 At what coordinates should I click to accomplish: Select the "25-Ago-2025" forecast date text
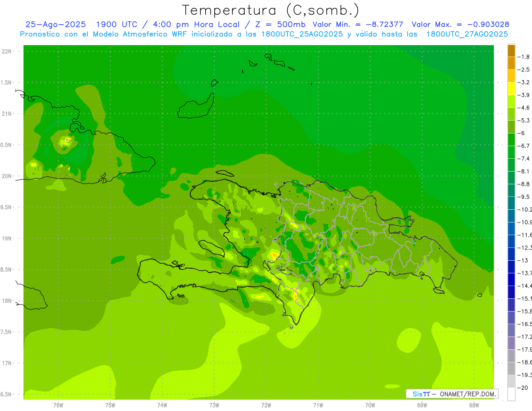(x=55, y=24)
